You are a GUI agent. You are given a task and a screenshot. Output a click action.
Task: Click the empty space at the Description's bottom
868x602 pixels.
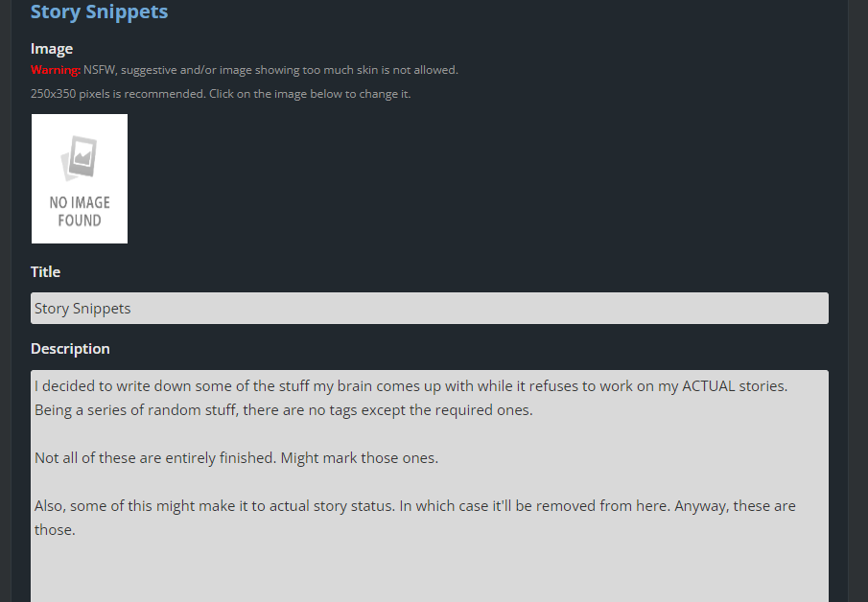pyautogui.click(x=430, y=575)
